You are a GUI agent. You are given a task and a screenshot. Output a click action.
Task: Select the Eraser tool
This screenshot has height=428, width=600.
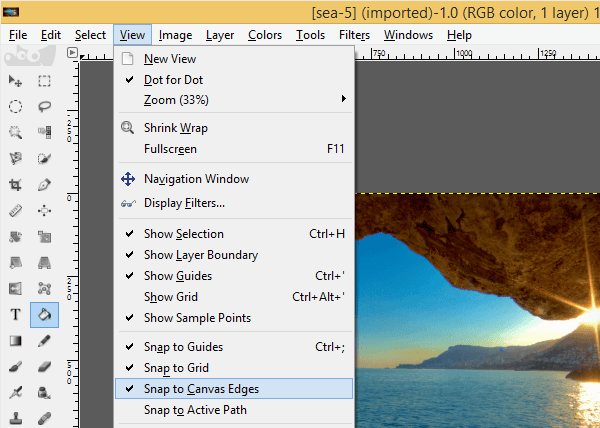44,367
